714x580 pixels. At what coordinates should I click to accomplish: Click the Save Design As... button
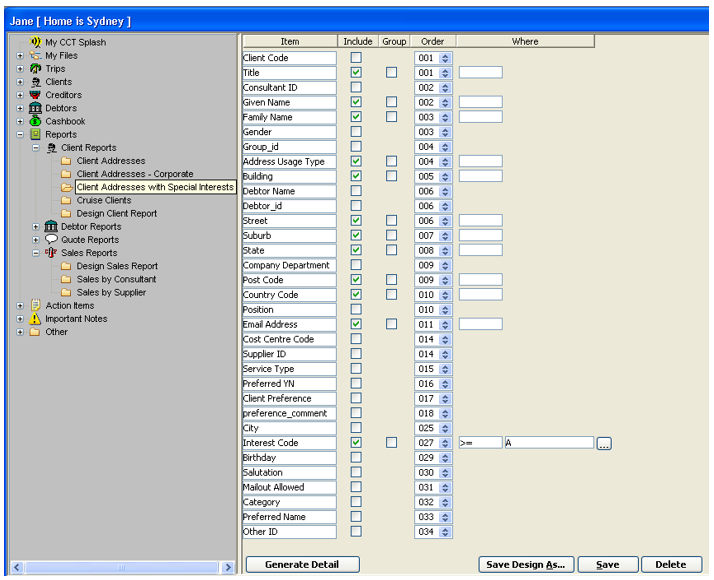[526, 565]
